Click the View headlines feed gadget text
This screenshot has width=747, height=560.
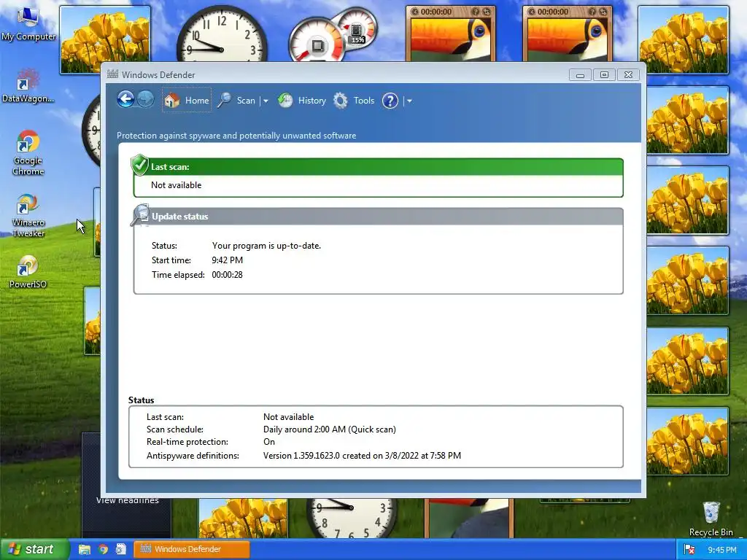click(x=127, y=500)
